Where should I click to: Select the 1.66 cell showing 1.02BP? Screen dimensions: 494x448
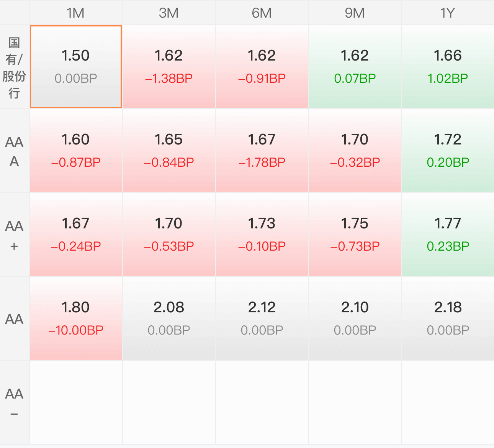tap(448, 67)
